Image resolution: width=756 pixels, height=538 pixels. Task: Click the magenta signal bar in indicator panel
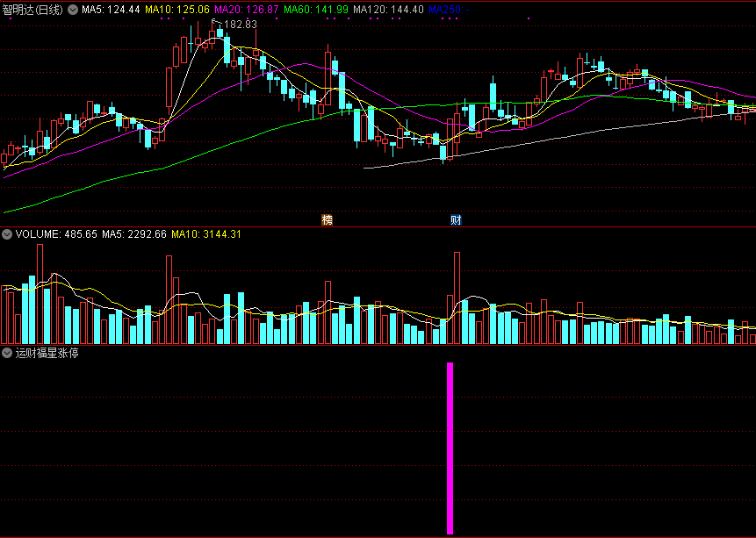point(450,448)
